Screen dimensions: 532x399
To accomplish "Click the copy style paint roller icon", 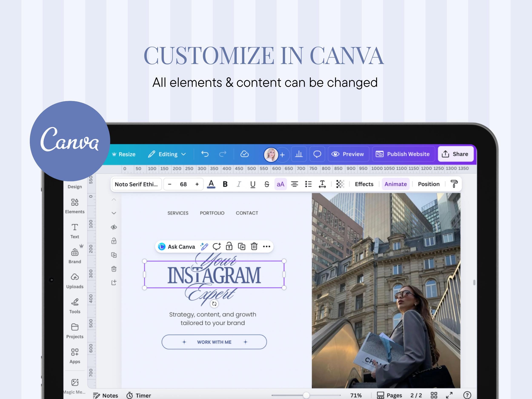I will (454, 184).
